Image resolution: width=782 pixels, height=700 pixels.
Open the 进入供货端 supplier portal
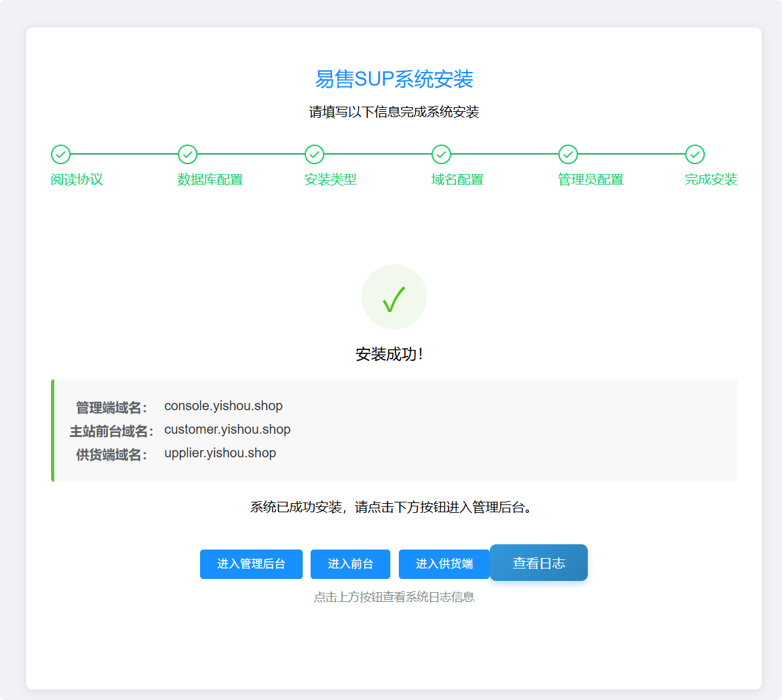(x=444, y=564)
